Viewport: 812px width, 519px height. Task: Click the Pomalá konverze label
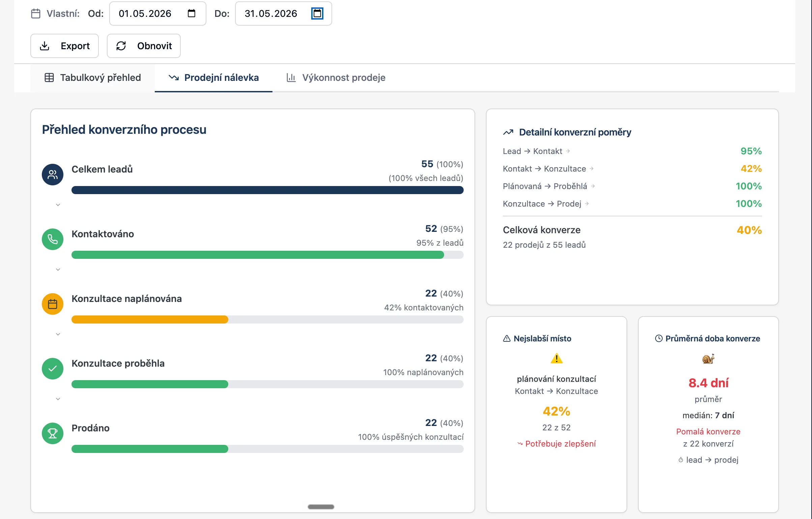(708, 432)
